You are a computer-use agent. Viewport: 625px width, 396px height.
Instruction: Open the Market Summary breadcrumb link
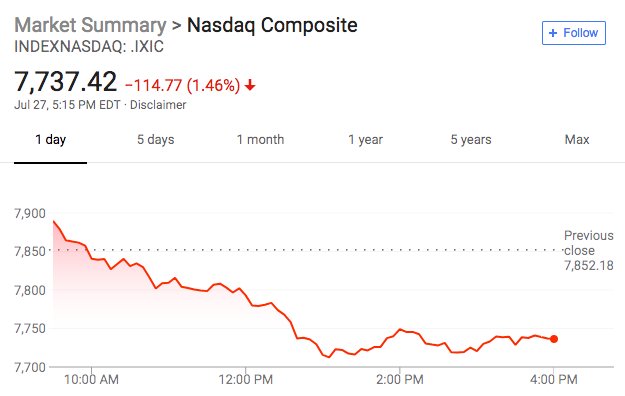tap(90, 25)
